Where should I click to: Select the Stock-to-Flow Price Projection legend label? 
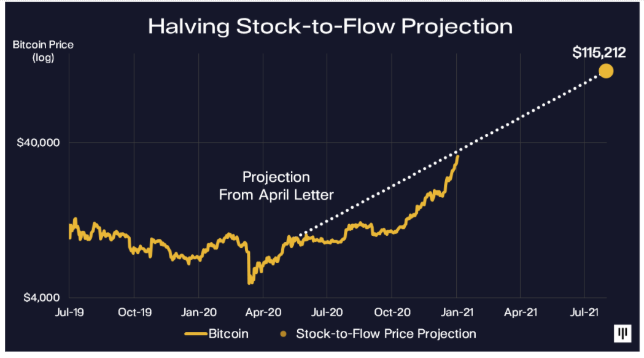(386, 334)
